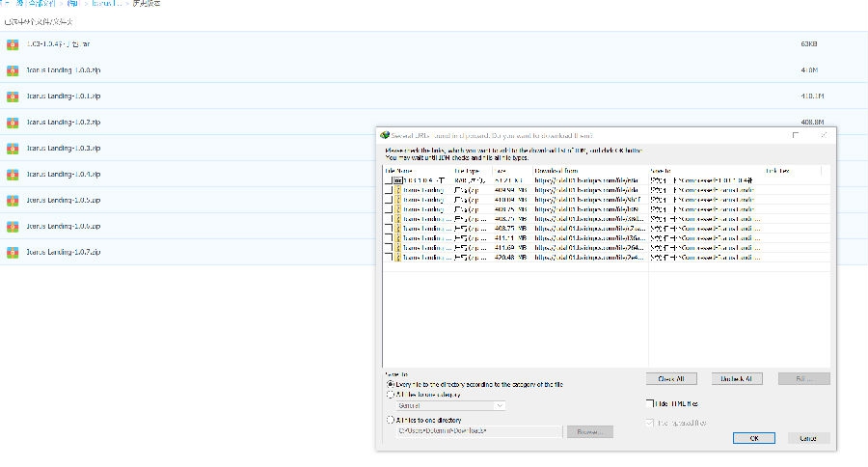
Task: Click the zip icon in the 411.11 MB dialog row
Action: (x=398, y=237)
